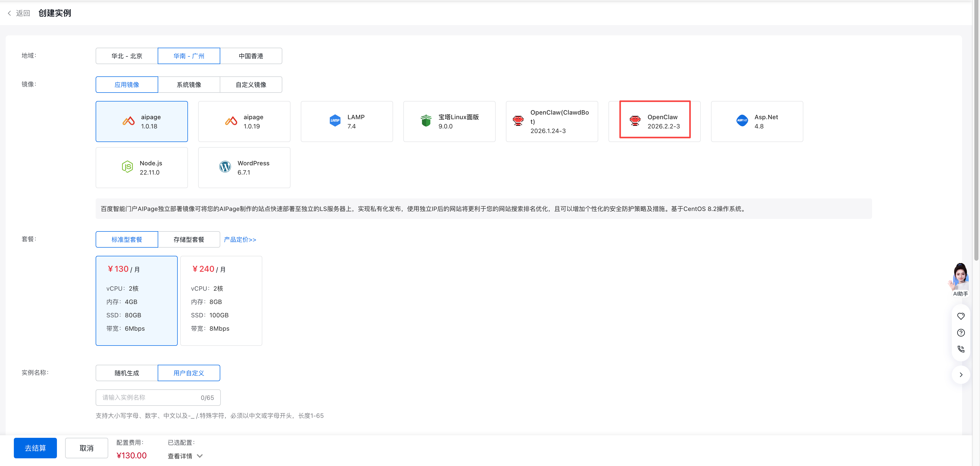Choose the ¥240 per month package

point(221,300)
